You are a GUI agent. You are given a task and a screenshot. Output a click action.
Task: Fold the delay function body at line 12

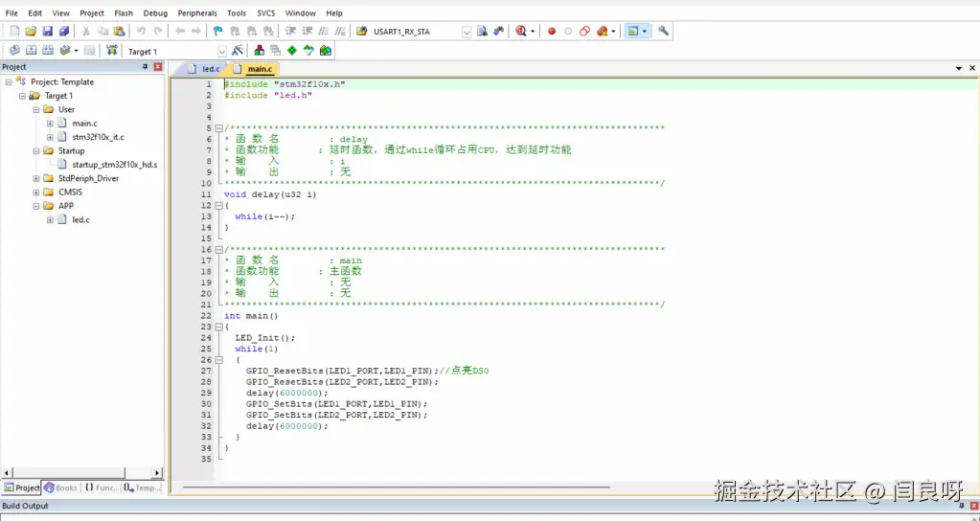[218, 206]
